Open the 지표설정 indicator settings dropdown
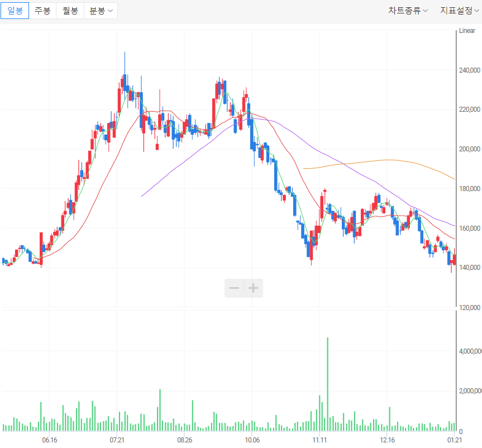This screenshot has width=482, height=448. point(459,11)
